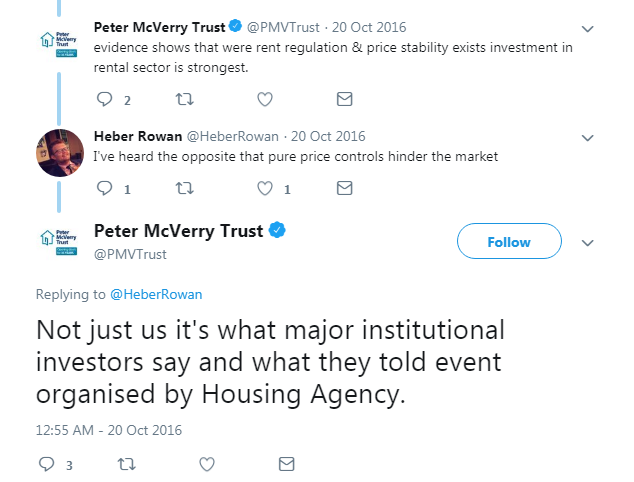Retweet the main institutional investors tweet
Image resolution: width=634 pixels, height=482 pixels.
(x=127, y=464)
